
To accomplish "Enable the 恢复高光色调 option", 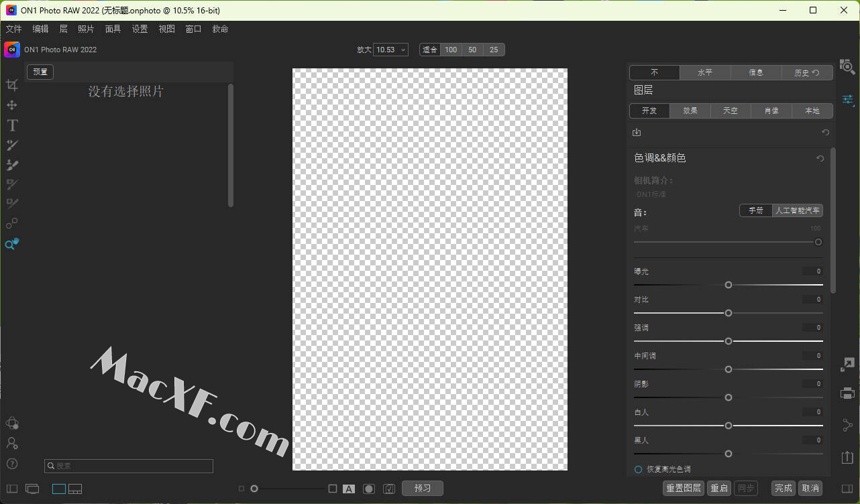I will (x=638, y=469).
